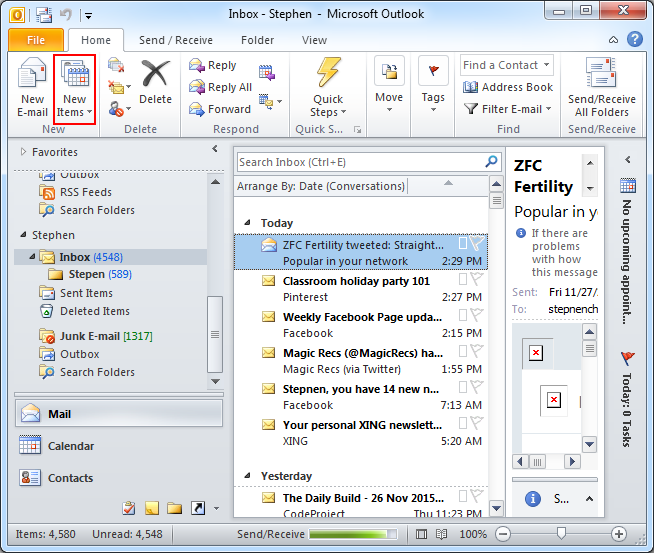654x553 pixels.
Task: Click Send/Receive icon in Quick Access Toolbar
Action: [x=44, y=15]
